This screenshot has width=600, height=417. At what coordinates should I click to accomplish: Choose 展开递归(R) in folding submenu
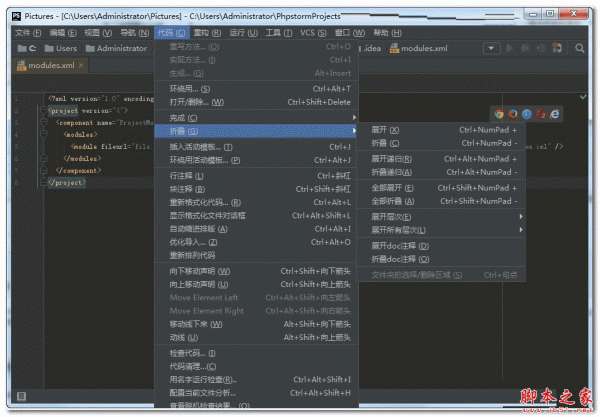pyautogui.click(x=441, y=159)
